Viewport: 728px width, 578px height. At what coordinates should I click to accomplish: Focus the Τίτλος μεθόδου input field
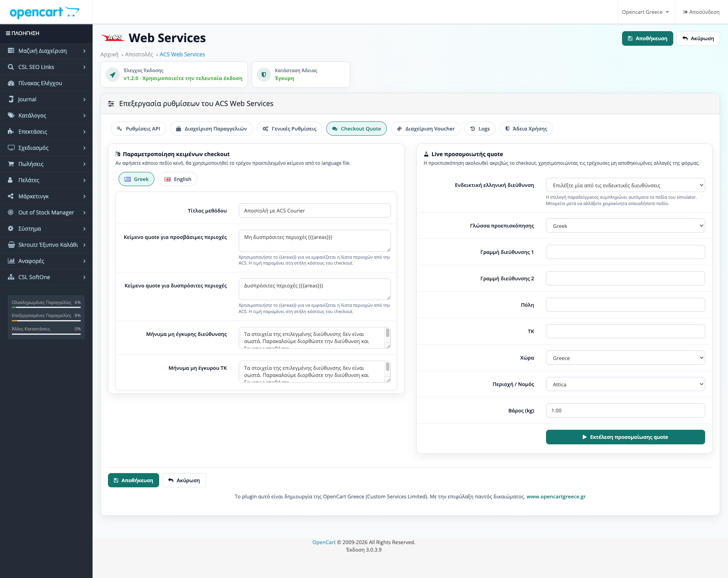[315, 211]
